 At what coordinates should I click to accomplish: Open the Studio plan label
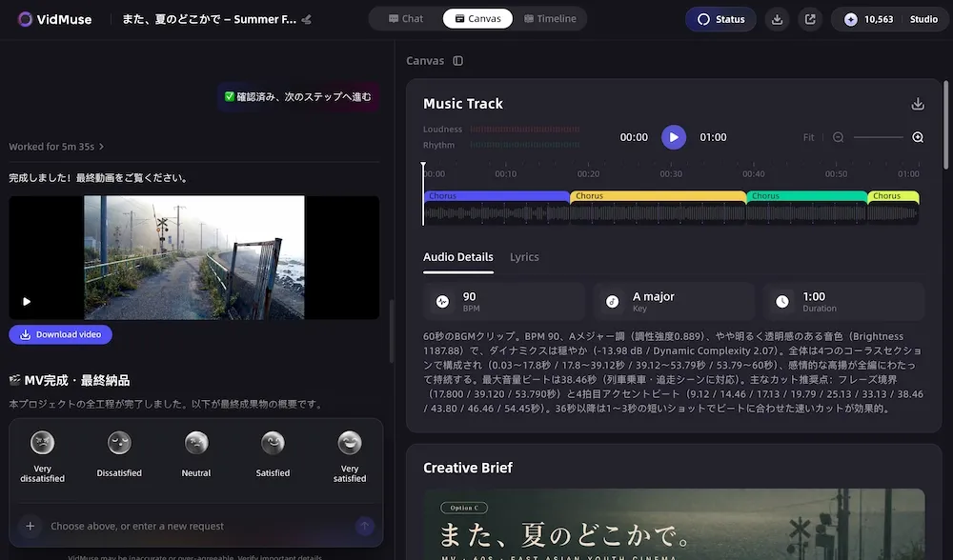pos(923,19)
